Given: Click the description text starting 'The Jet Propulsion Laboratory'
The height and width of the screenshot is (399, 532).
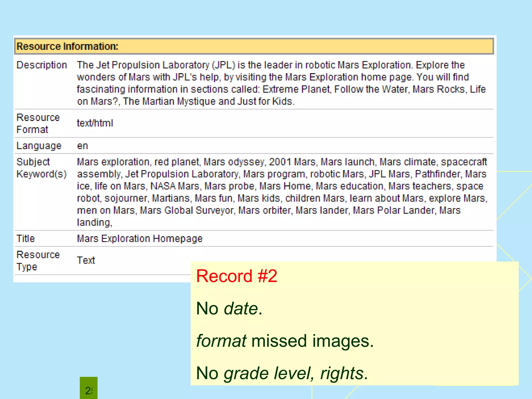Looking at the screenshot, I should 281,83.
